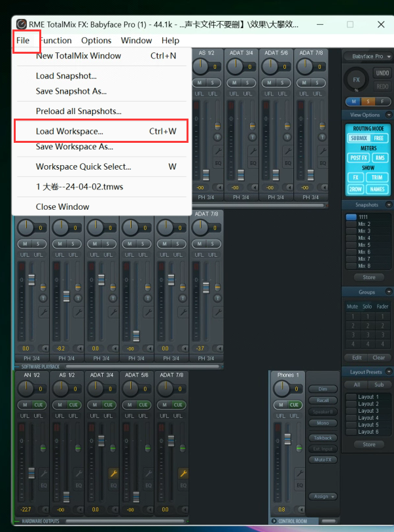Viewport: 394px width, 532px height.
Task: Click the UNDO button
Action: click(382, 73)
